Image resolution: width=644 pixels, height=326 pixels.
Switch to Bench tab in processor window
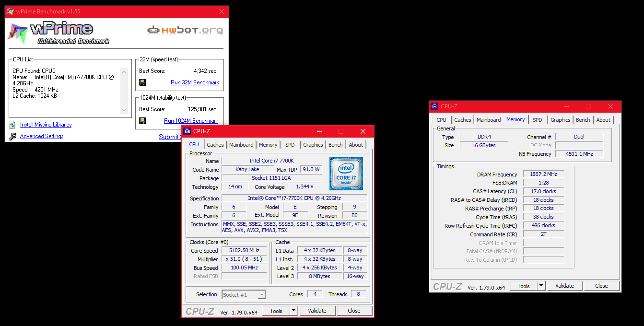coord(336,145)
